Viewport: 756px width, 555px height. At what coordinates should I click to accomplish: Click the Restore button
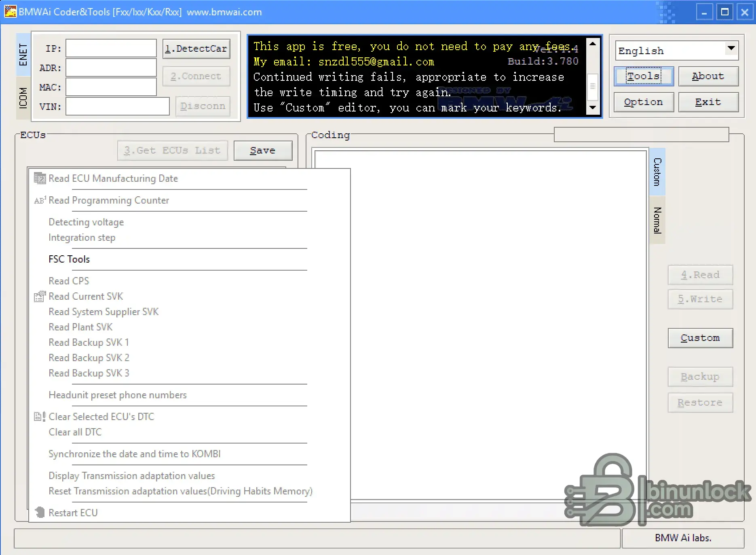(x=700, y=403)
